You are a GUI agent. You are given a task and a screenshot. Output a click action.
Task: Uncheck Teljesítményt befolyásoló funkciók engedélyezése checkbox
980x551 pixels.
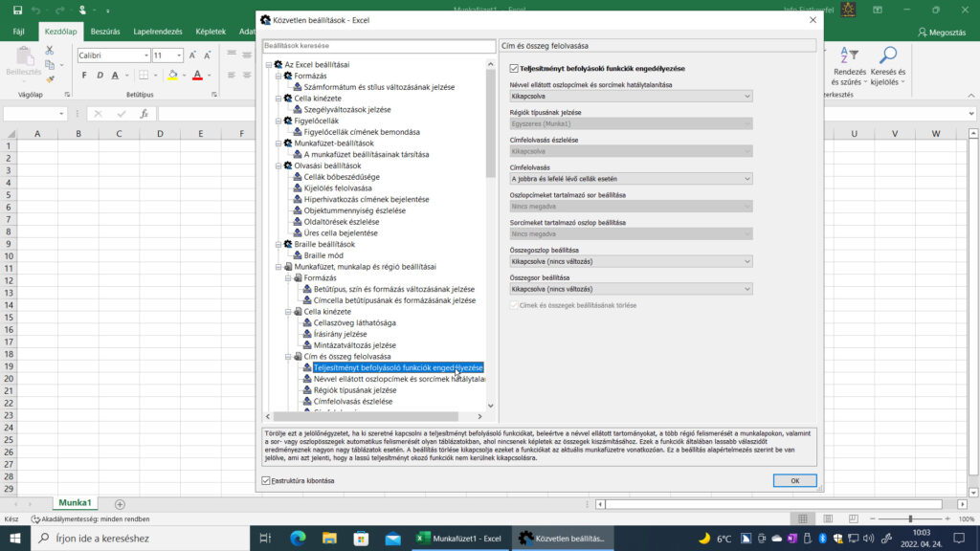click(x=514, y=69)
